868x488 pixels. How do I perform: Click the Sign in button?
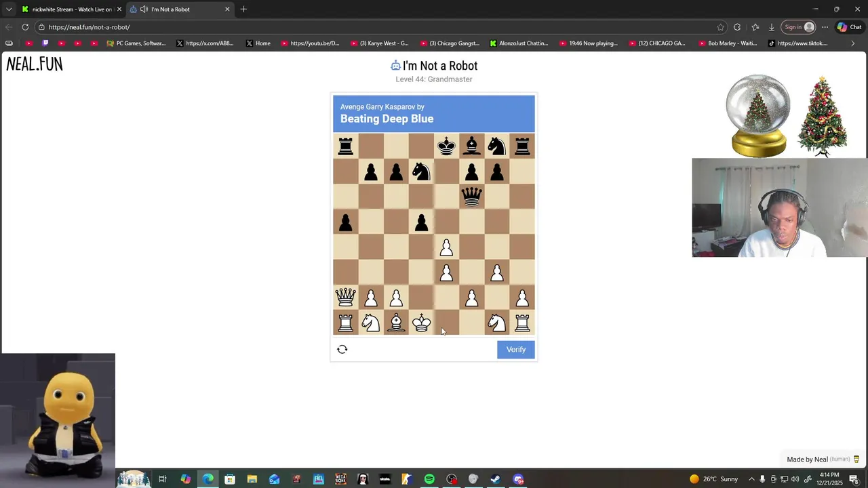[x=798, y=27]
